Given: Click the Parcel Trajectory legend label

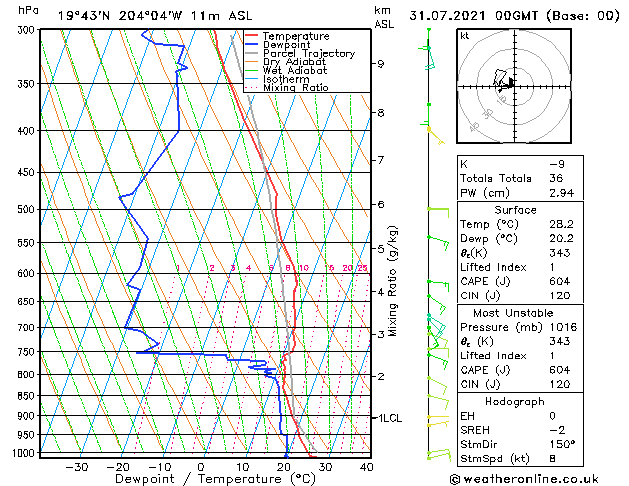Looking at the screenshot, I should [309, 53].
